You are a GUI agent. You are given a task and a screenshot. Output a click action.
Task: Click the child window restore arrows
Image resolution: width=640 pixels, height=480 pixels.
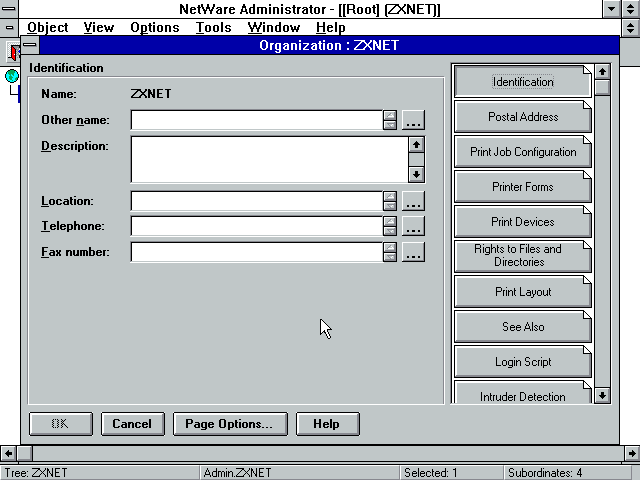(631, 27)
